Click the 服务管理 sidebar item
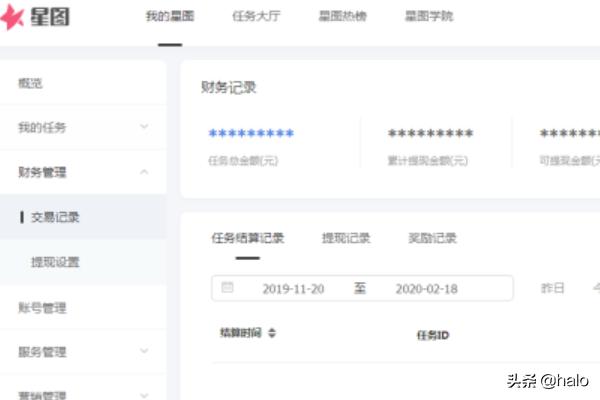 point(42,352)
